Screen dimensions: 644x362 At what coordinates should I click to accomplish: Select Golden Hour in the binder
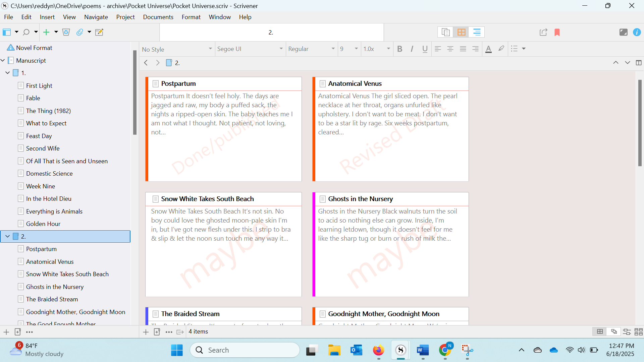pyautogui.click(x=43, y=224)
